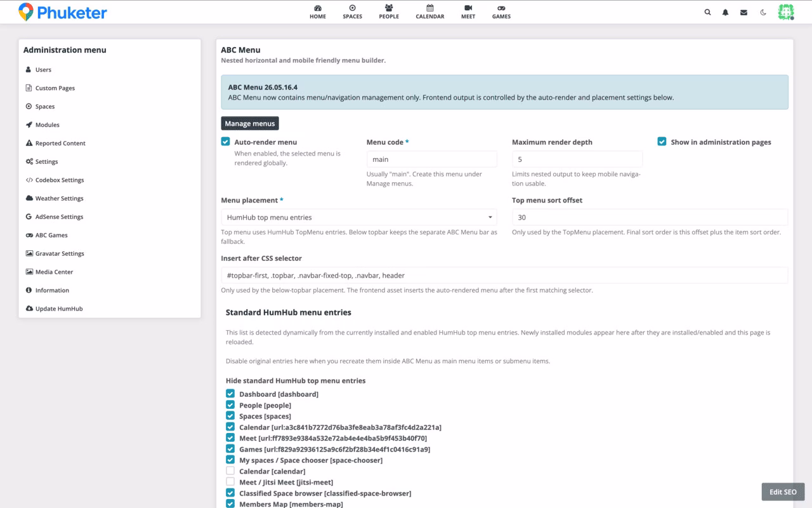Open Update HumHub link
The height and width of the screenshot is (508, 812).
coord(59,309)
